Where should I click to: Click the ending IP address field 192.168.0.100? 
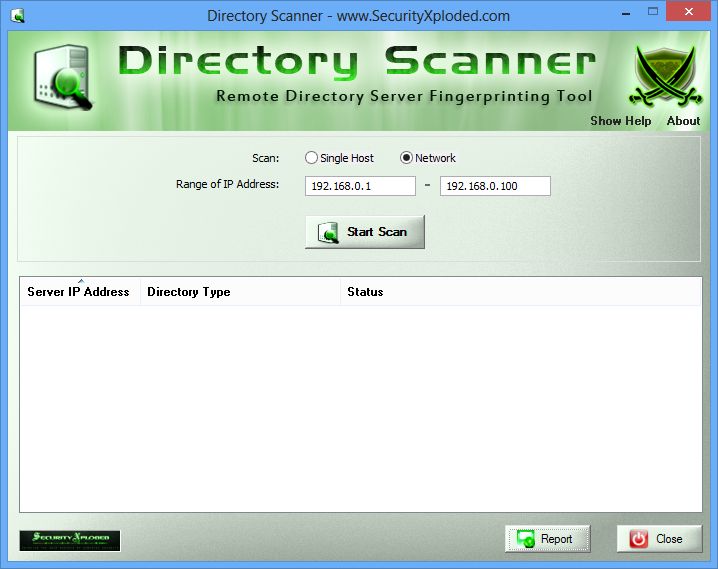495,186
